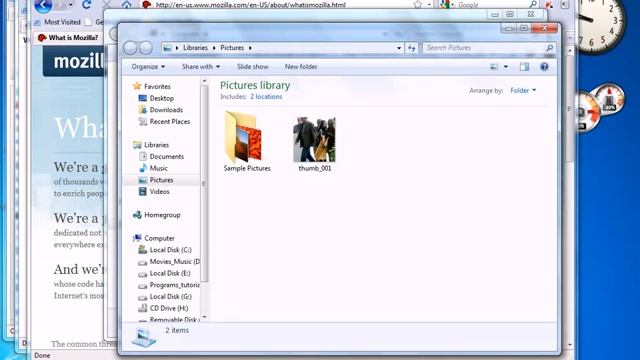Click the CPU meter desktop gadget
Image resolution: width=640 pixels, height=360 pixels.
[600, 107]
